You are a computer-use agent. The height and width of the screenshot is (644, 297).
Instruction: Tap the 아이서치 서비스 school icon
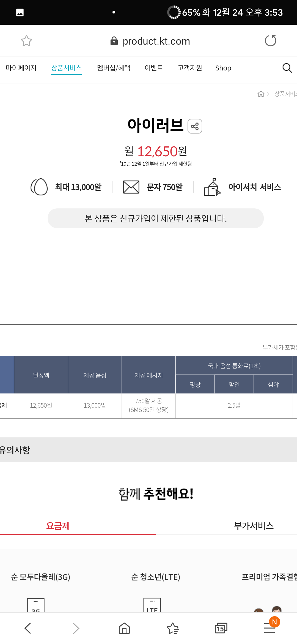tap(212, 187)
